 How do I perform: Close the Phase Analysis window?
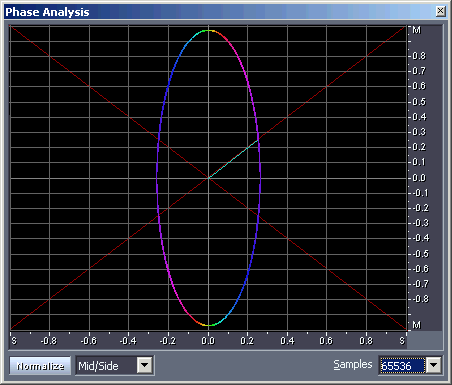pyautogui.click(x=440, y=11)
